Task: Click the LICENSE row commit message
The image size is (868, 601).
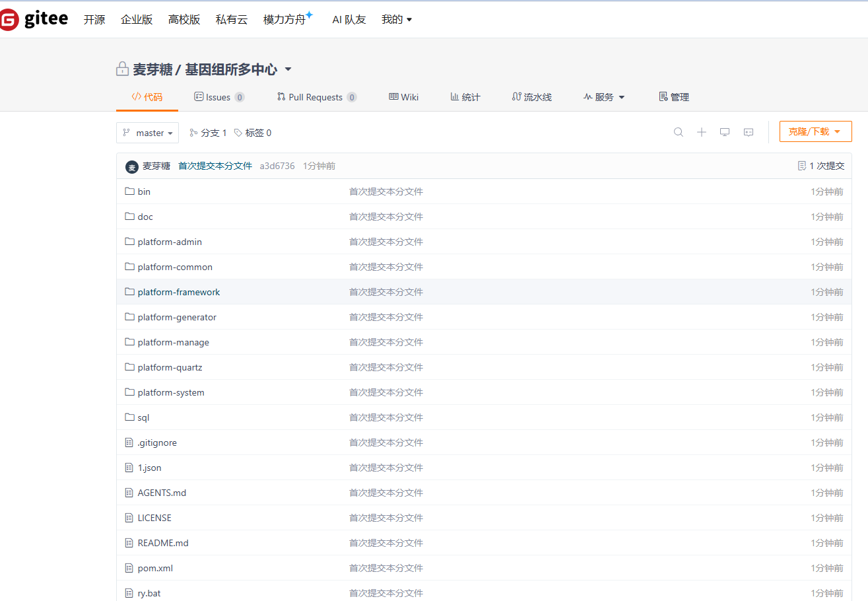Action: tap(386, 518)
